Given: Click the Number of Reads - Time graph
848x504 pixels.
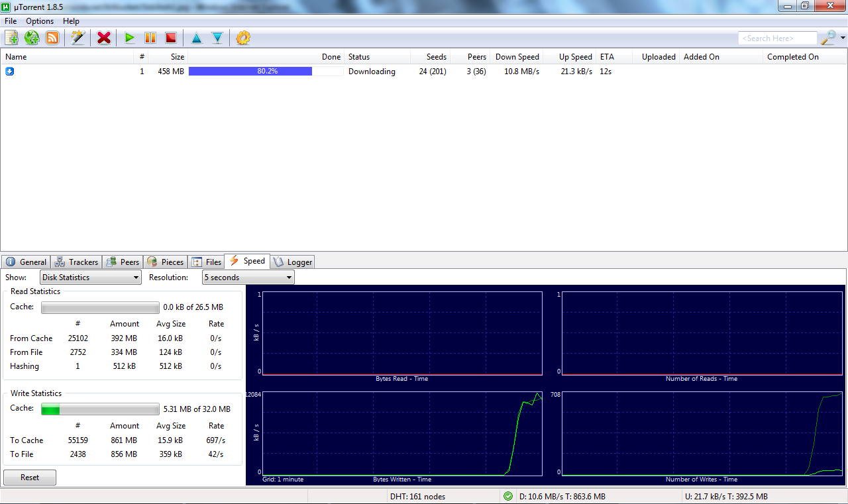Looking at the screenshot, I should (702, 333).
